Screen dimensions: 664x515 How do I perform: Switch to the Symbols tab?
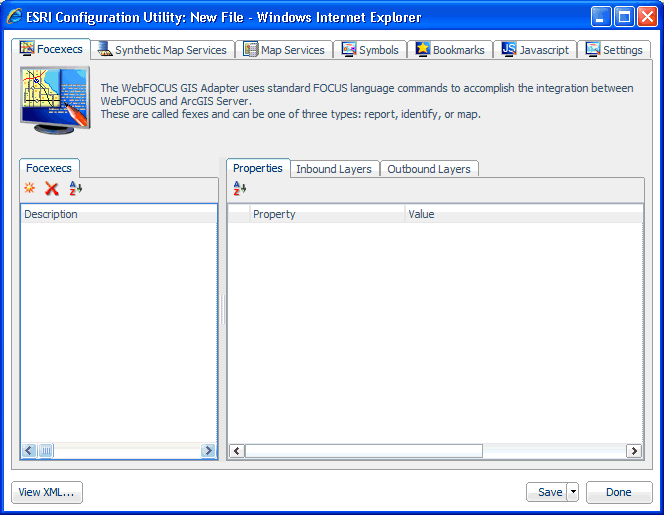(x=371, y=50)
